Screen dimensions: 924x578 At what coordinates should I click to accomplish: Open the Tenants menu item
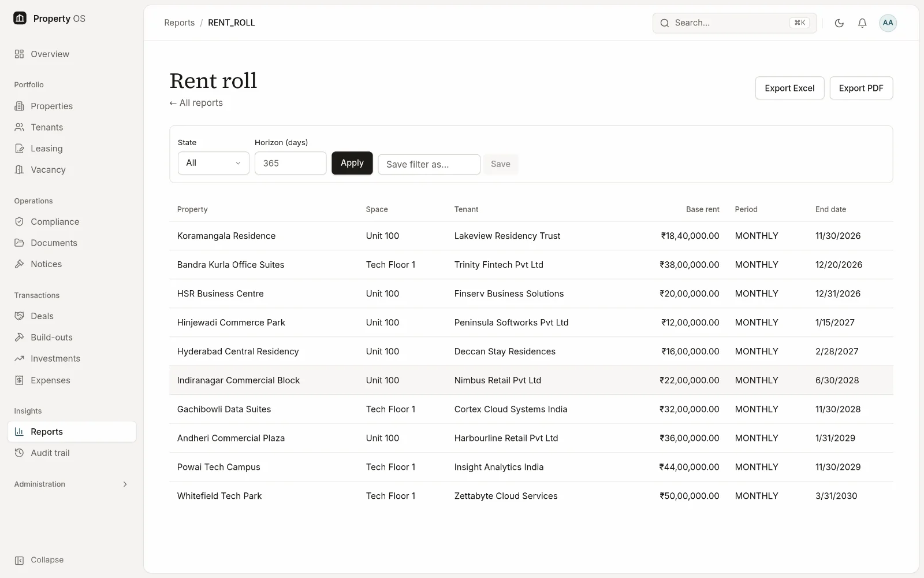point(72,127)
